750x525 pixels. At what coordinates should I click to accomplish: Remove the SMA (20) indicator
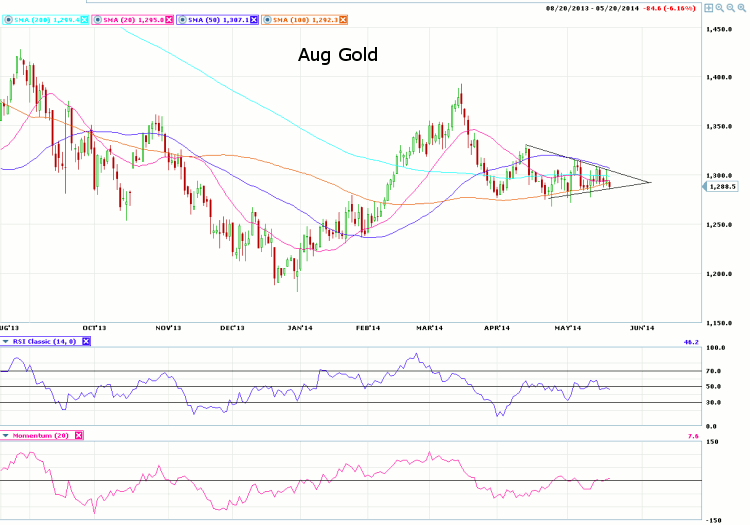coord(168,20)
